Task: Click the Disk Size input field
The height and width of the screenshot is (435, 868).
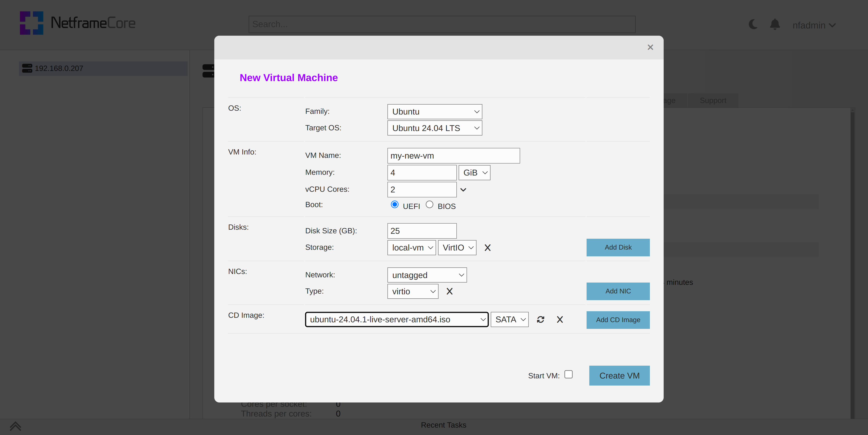Action: point(422,231)
